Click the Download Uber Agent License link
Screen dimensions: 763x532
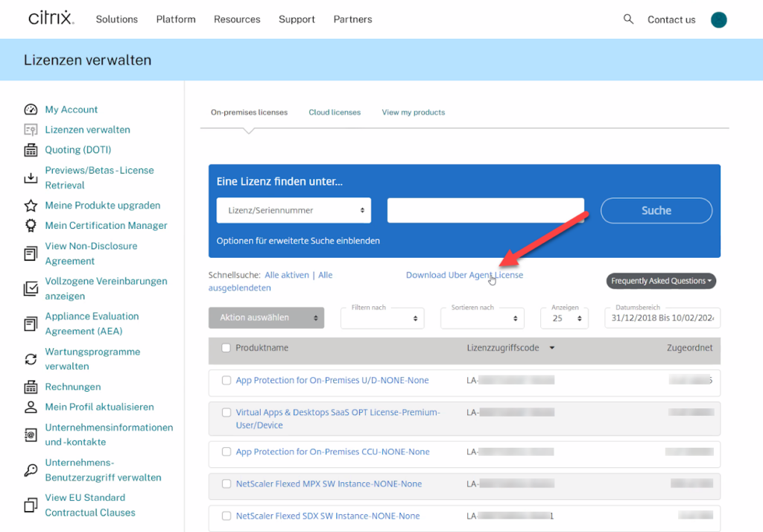pos(464,276)
